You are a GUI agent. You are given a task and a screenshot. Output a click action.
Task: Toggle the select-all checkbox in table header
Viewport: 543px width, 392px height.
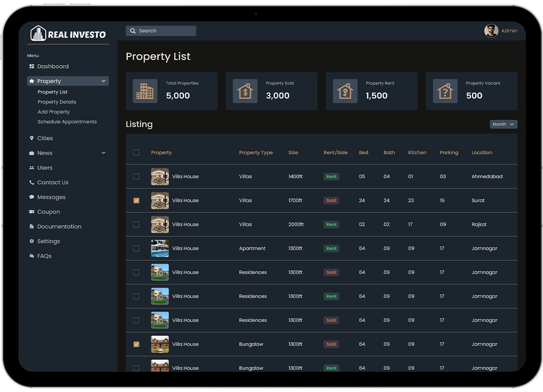coord(136,153)
